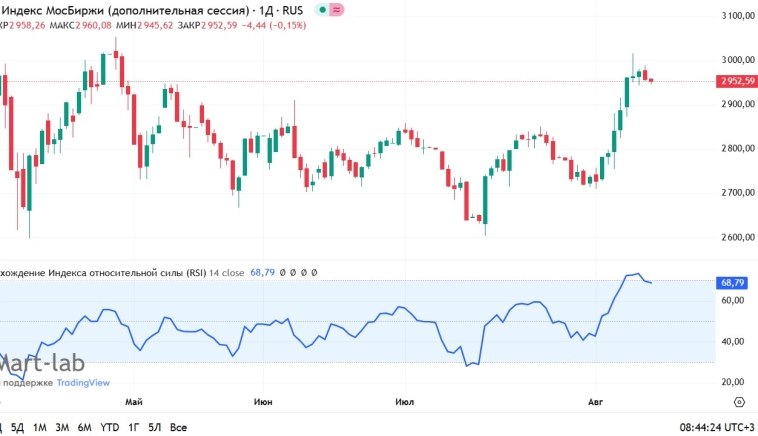Click the RSI legend value 68,79
This screenshot has height=436, width=758.
(x=262, y=273)
